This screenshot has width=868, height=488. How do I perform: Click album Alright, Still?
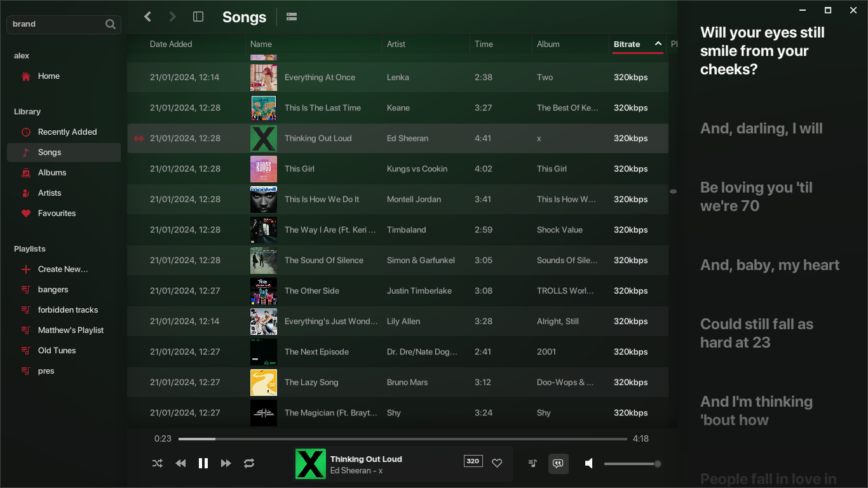(558, 321)
